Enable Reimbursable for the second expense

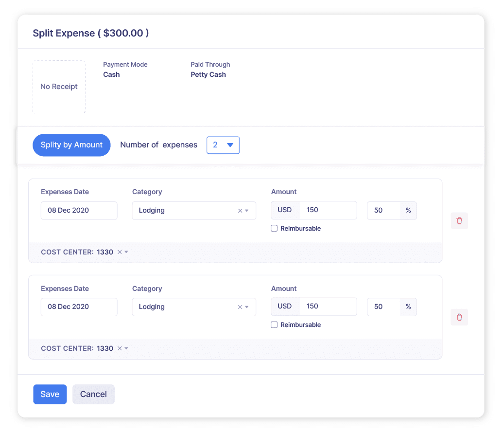coord(274,325)
